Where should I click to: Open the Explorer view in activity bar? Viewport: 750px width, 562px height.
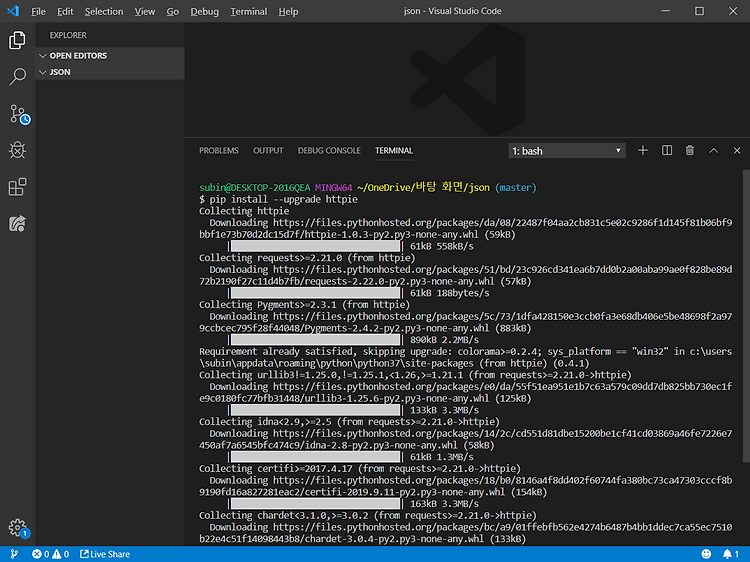[17, 40]
